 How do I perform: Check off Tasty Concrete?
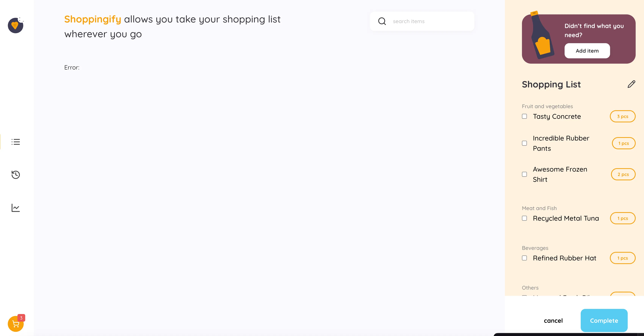pos(524,116)
